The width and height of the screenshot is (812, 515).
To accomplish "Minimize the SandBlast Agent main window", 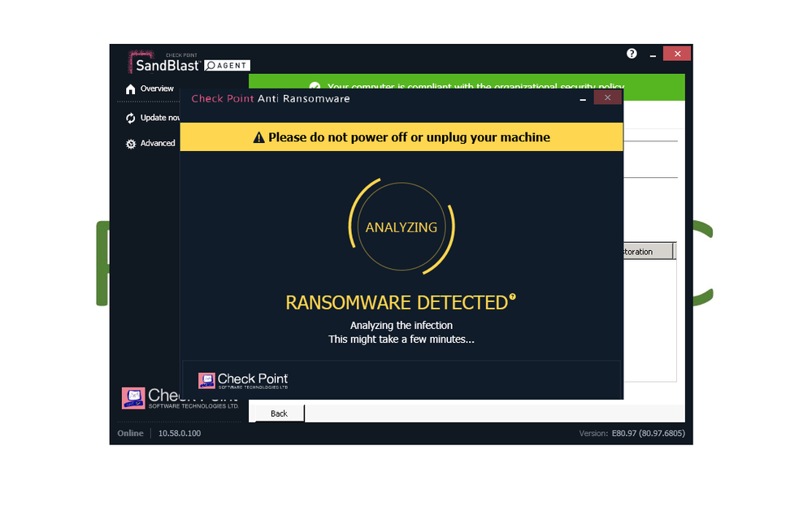I will coord(653,54).
